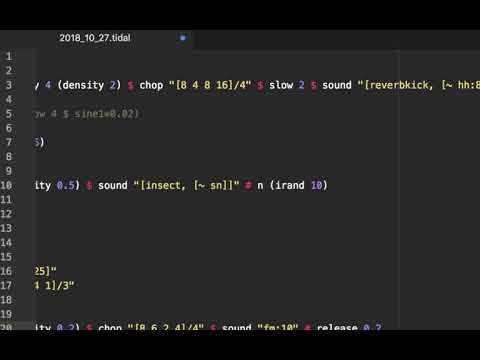This screenshot has width=480, height=360.
Task: Click the value "0.5" on line 10
Action: pyautogui.click(x=65, y=185)
